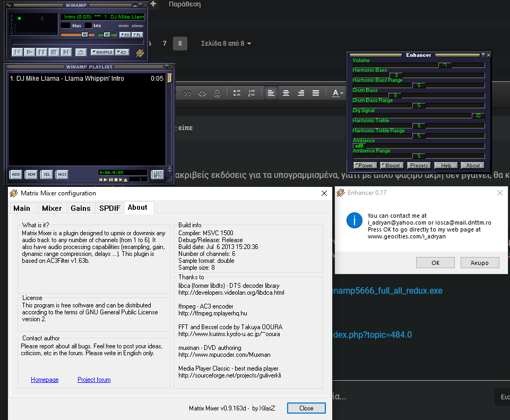
Task: Toggle Shuffle in Winamp
Action: point(102,52)
